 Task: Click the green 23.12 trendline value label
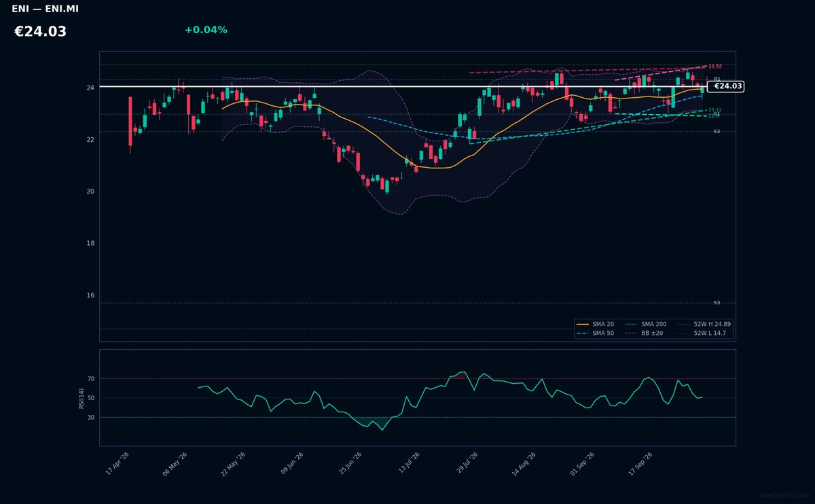715,109
